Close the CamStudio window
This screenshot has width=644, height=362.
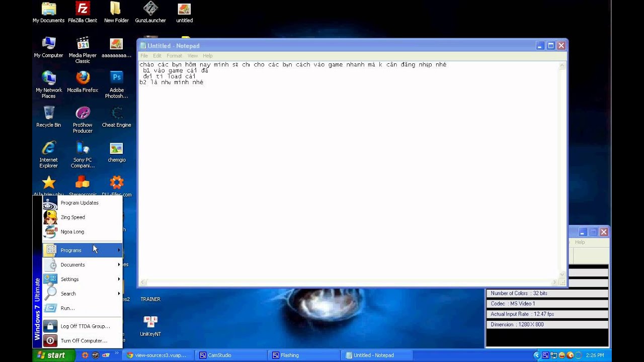604,232
